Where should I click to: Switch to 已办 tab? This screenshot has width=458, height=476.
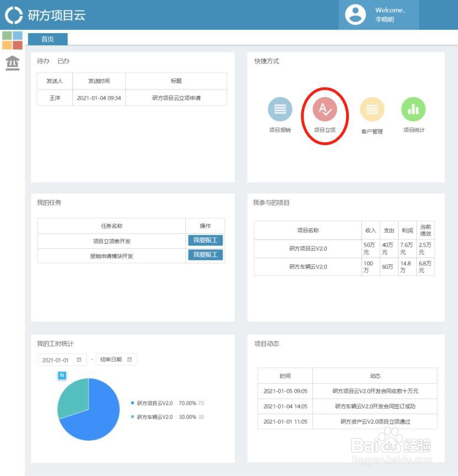(x=63, y=61)
